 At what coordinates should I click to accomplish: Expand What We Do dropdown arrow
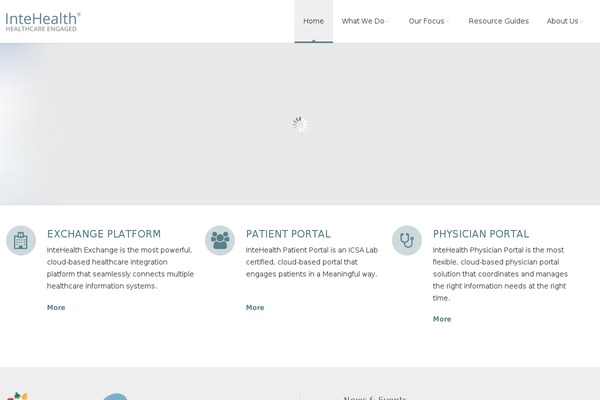(x=388, y=22)
